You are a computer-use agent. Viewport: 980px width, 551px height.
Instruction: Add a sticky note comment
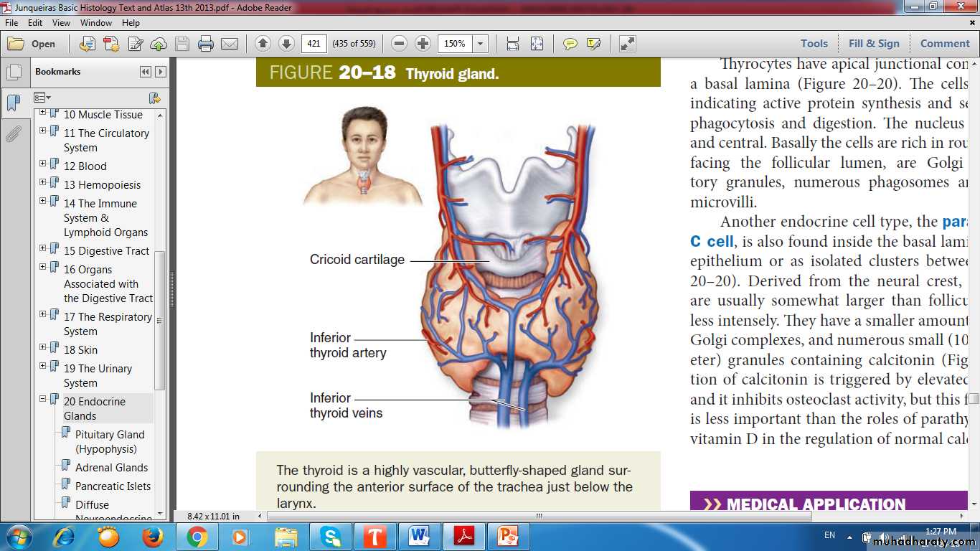tap(570, 44)
